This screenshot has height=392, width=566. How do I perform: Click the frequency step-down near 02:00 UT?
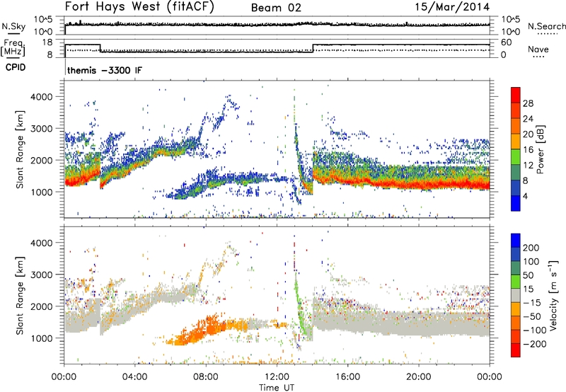(x=100, y=48)
